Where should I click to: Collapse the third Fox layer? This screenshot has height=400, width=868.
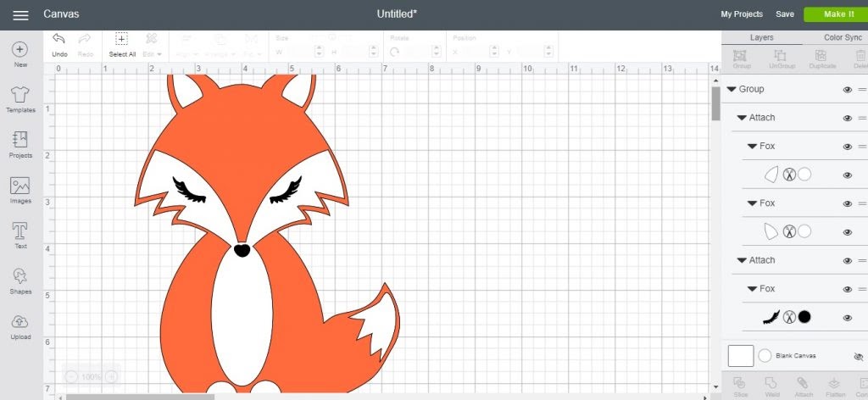(752, 289)
